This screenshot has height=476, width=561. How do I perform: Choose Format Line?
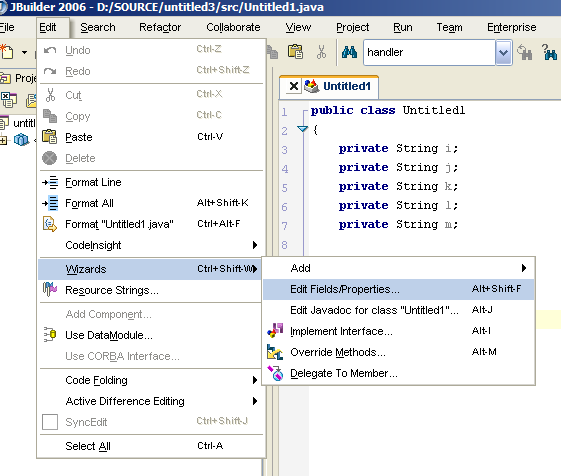[151, 182]
